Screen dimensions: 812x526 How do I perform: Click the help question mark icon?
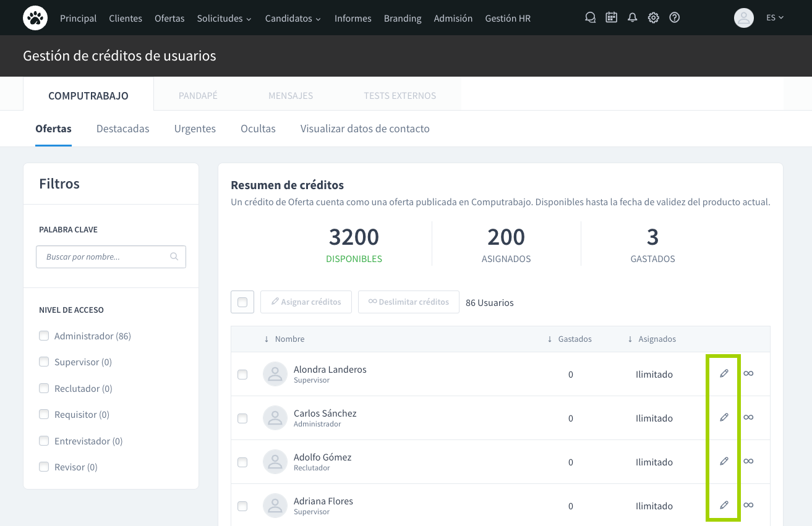(675, 18)
